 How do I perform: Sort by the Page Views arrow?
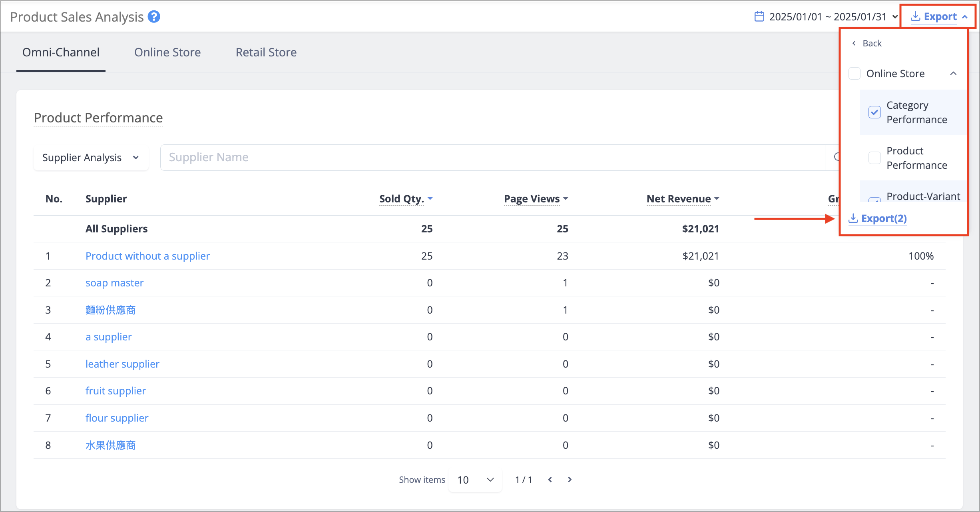(x=566, y=198)
